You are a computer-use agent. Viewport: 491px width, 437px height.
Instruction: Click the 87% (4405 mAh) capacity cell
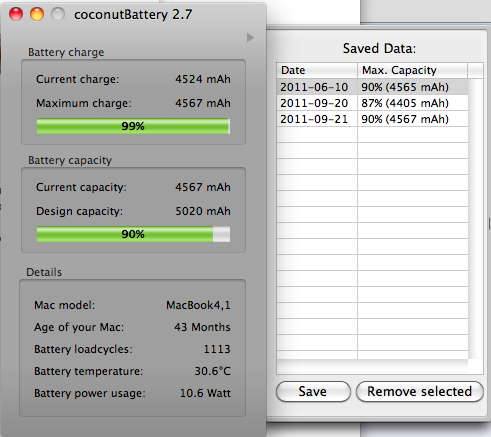(x=405, y=103)
